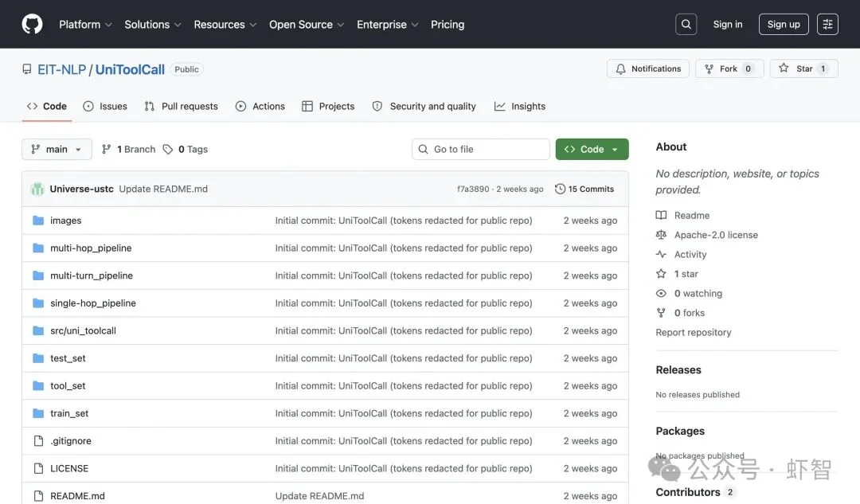The height and width of the screenshot is (504, 860).
Task: Click the LICENSE file icon
Action: coord(38,469)
